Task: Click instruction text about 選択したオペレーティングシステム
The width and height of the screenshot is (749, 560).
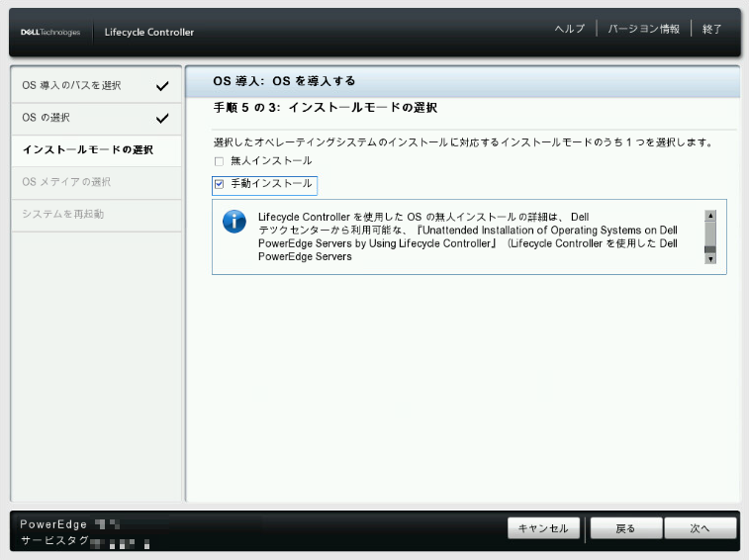Action: tap(463, 142)
